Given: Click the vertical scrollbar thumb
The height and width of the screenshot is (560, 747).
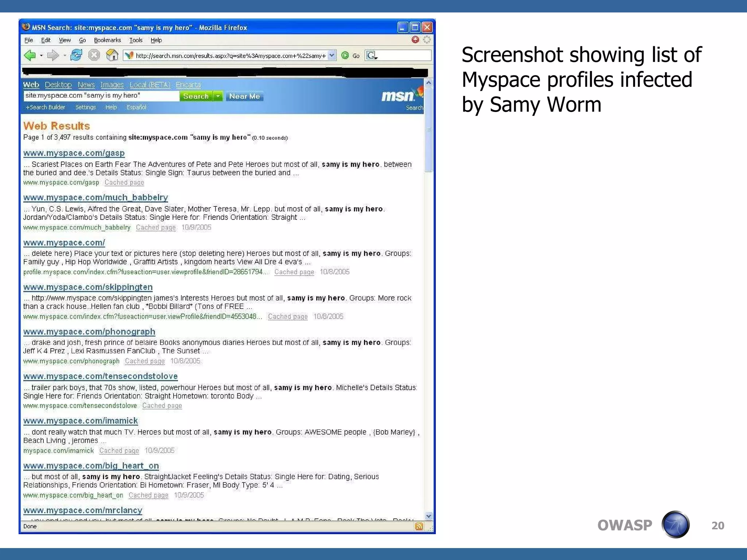Looking at the screenshot, I should [429, 129].
